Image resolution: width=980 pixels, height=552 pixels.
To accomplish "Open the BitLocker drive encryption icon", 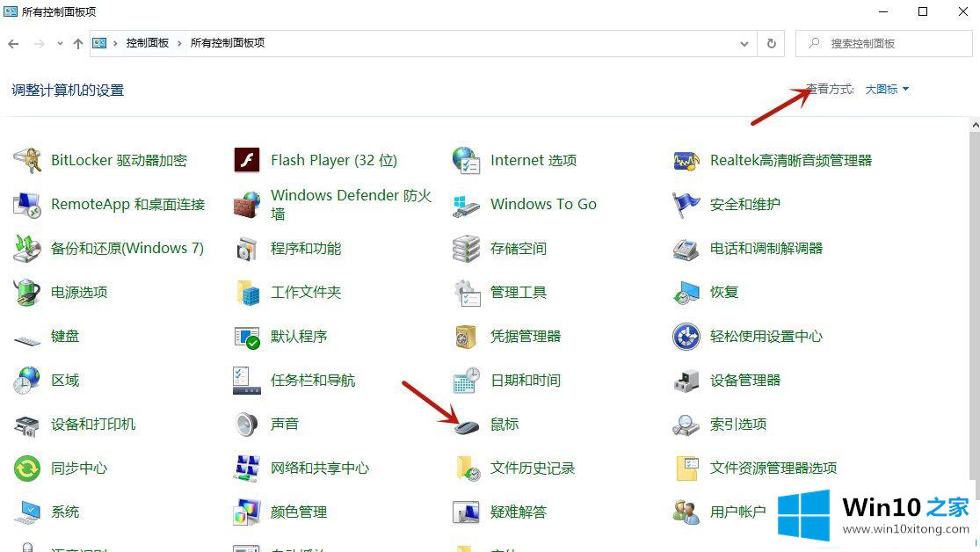I will click(x=27, y=161).
